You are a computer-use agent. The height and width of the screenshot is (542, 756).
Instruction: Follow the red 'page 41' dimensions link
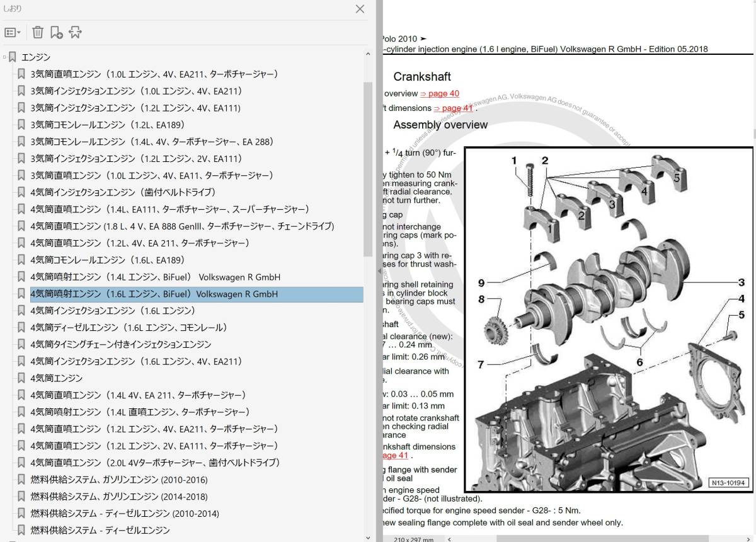453,108
